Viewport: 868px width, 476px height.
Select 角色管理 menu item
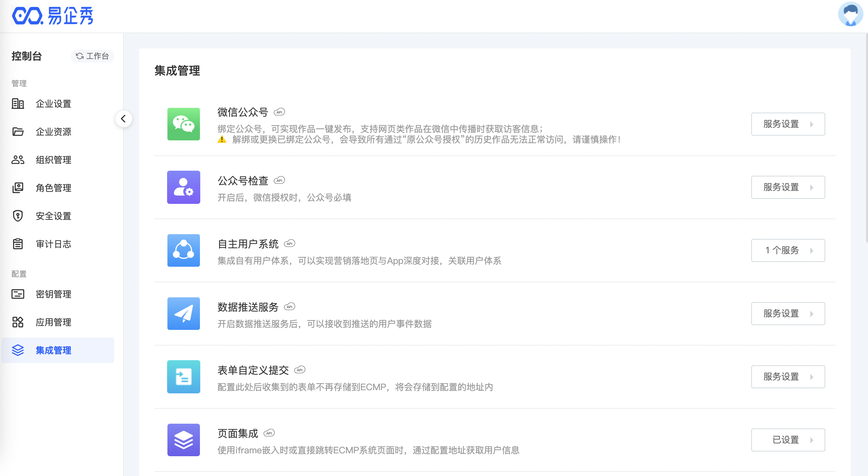(x=58, y=188)
